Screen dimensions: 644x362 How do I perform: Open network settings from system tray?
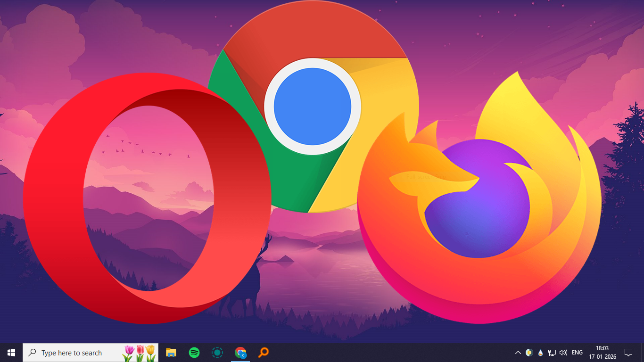pos(552,353)
